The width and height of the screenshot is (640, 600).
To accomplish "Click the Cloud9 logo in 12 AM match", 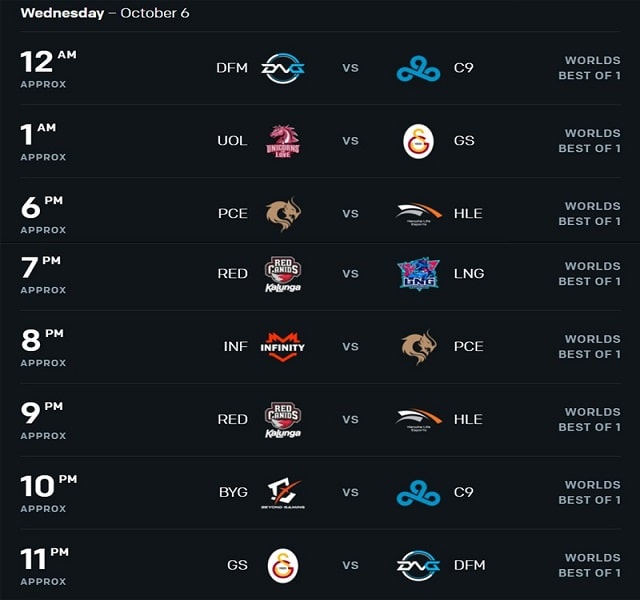I will click(418, 69).
